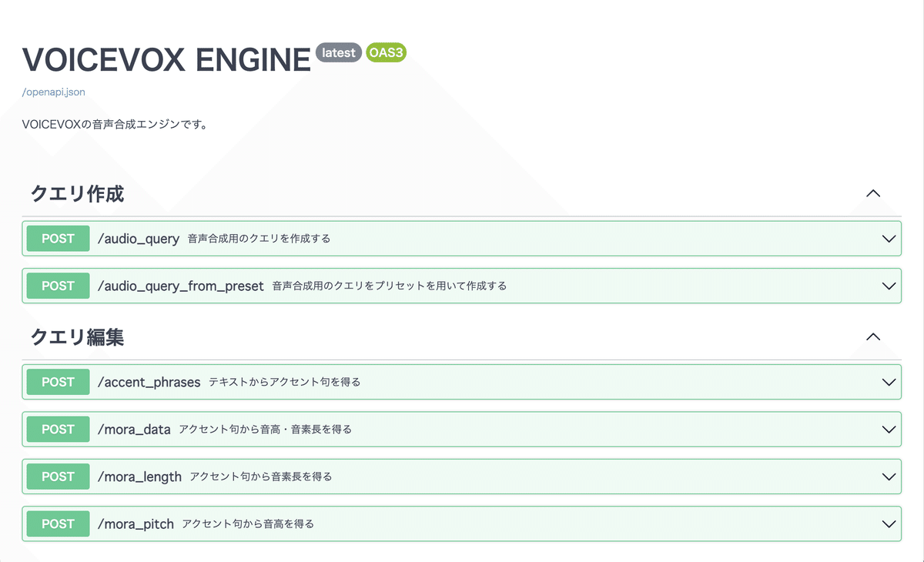Click the VOICEVOX ENGINE title
This screenshot has height=562, width=924.
164,59
